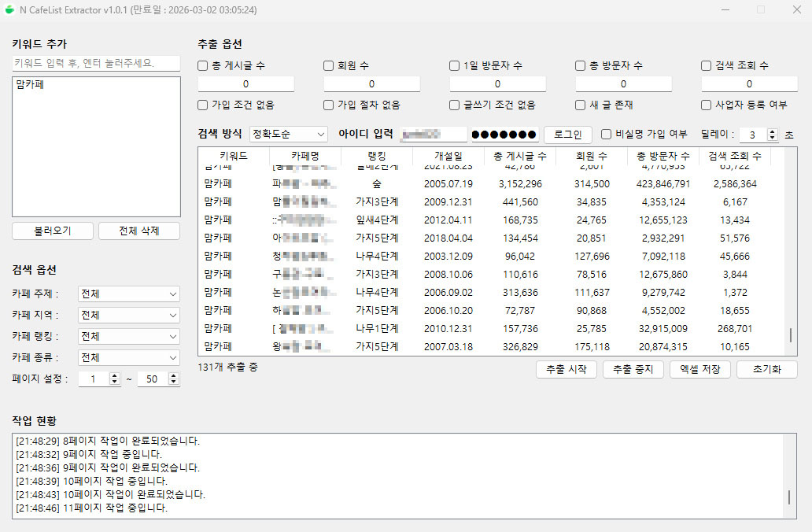Open the 카페 랭킹 dropdown
This screenshot has height=532, width=812.
[129, 337]
